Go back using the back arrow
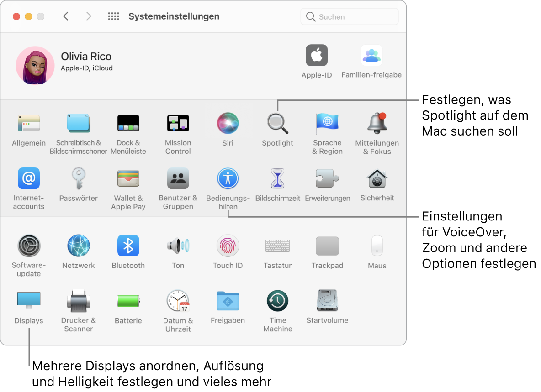The width and height of the screenshot is (541, 392). [x=65, y=16]
